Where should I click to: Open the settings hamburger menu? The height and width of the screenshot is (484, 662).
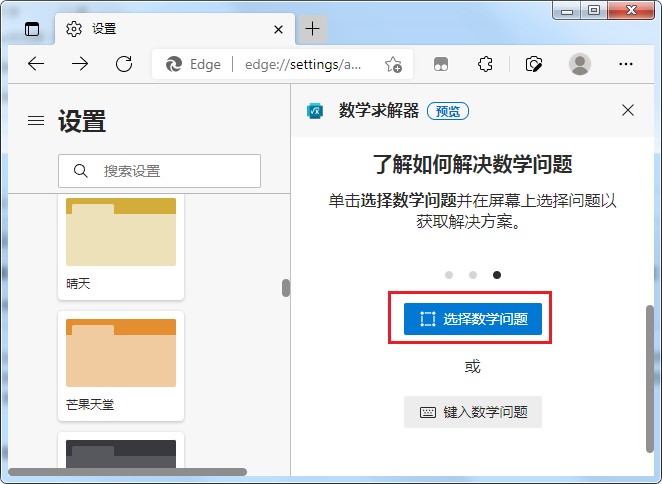tap(36, 121)
